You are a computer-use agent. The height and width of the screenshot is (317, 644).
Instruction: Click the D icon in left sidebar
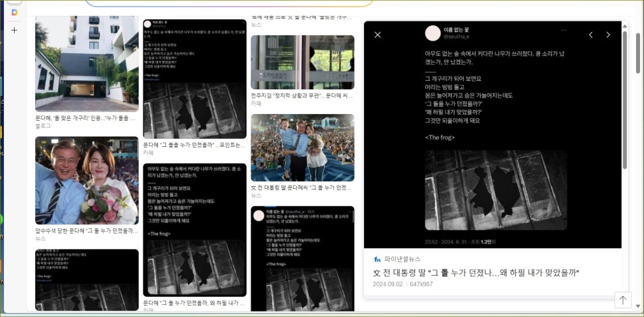tap(15, 12)
